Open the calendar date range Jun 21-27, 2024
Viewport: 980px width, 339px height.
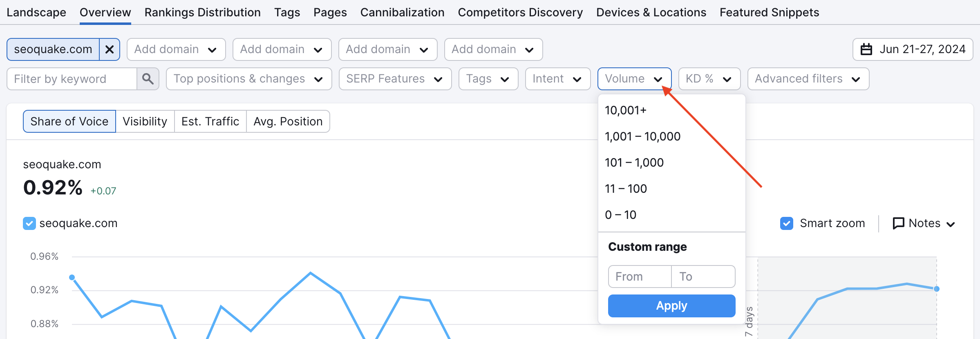tap(913, 49)
